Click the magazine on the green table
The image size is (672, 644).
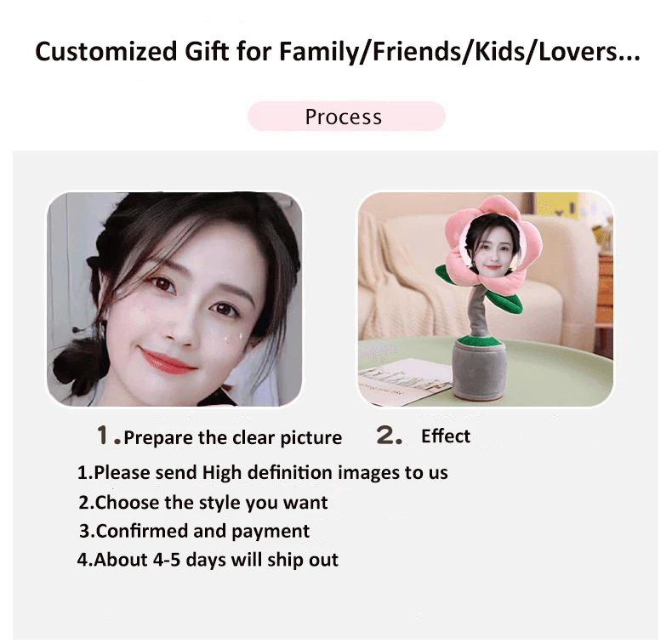[x=401, y=380]
